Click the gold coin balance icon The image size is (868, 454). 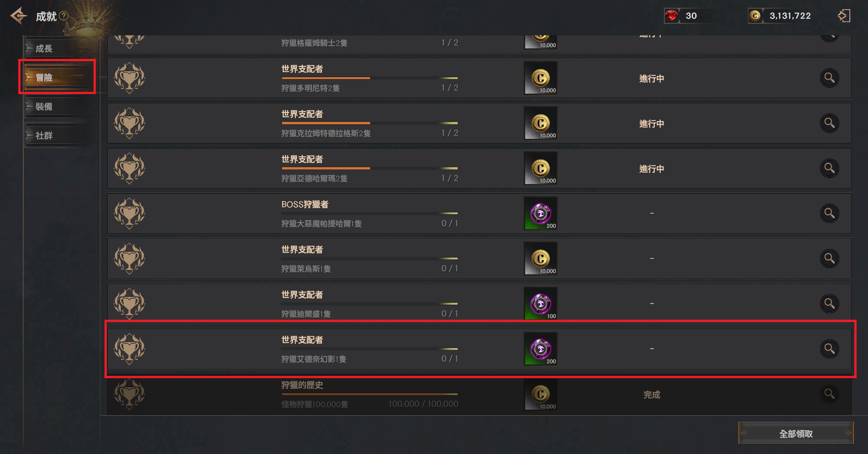coord(755,16)
